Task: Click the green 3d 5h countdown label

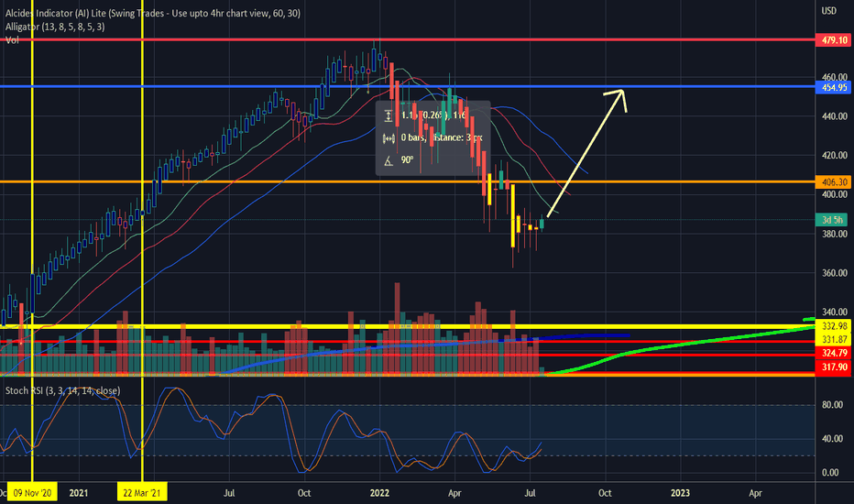Action: [832, 220]
